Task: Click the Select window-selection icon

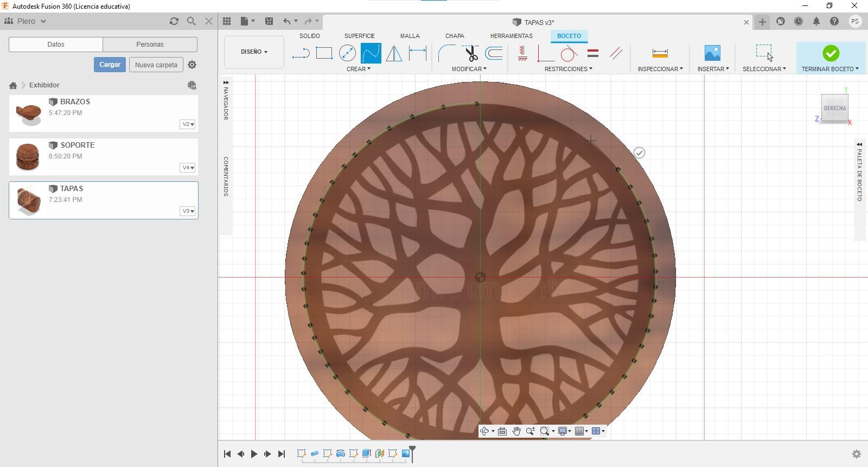Action: tap(764, 53)
